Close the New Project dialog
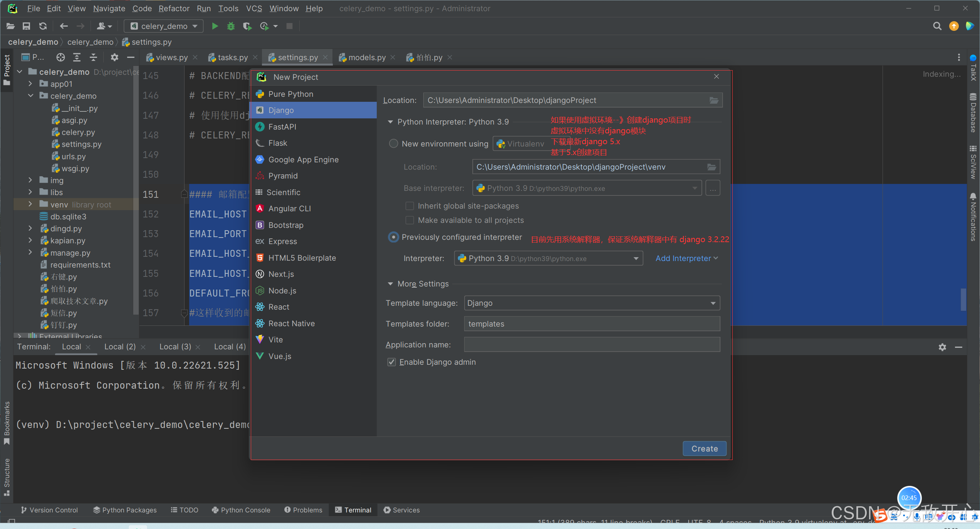Viewport: 980px width, 529px height. click(x=717, y=76)
